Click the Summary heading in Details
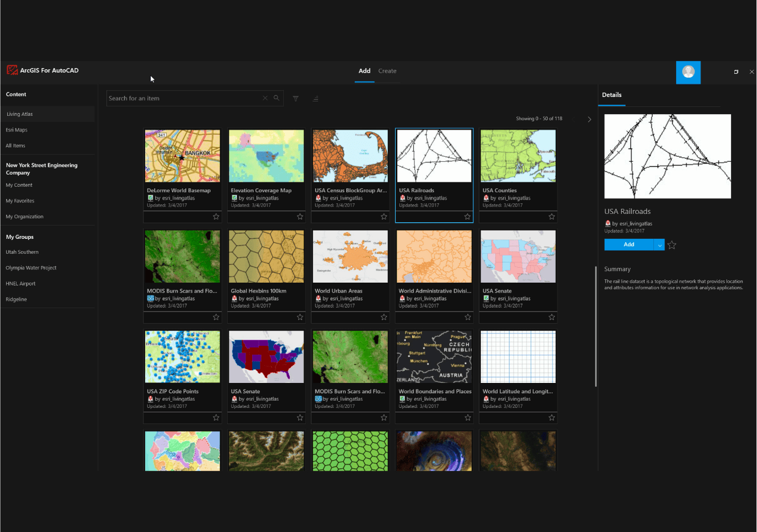 click(617, 269)
